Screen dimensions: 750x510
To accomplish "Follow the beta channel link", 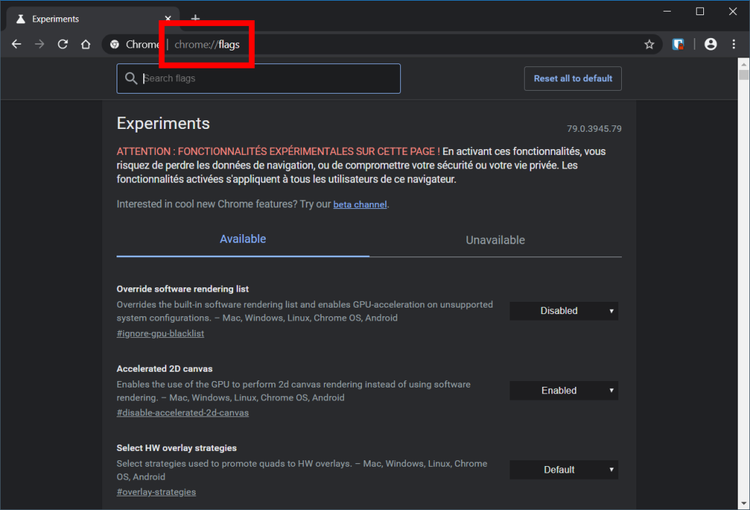I will (x=360, y=205).
